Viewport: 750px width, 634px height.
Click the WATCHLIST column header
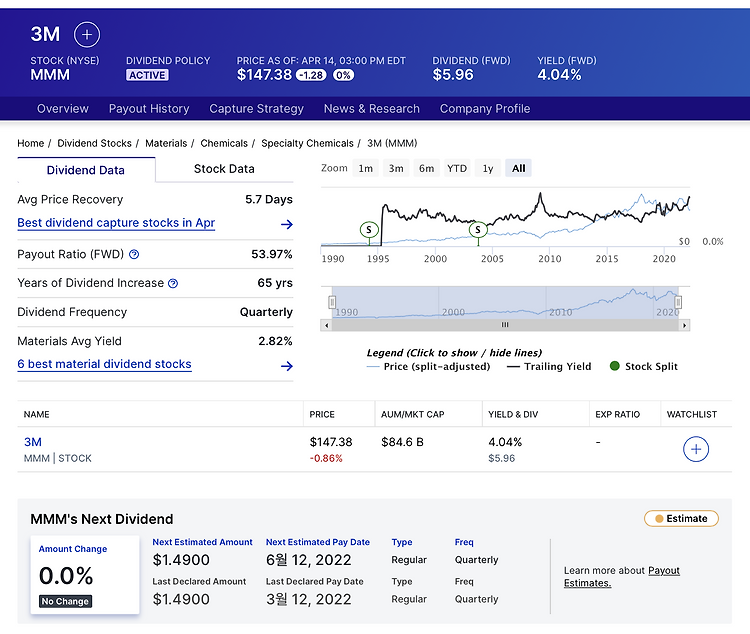[x=692, y=414]
